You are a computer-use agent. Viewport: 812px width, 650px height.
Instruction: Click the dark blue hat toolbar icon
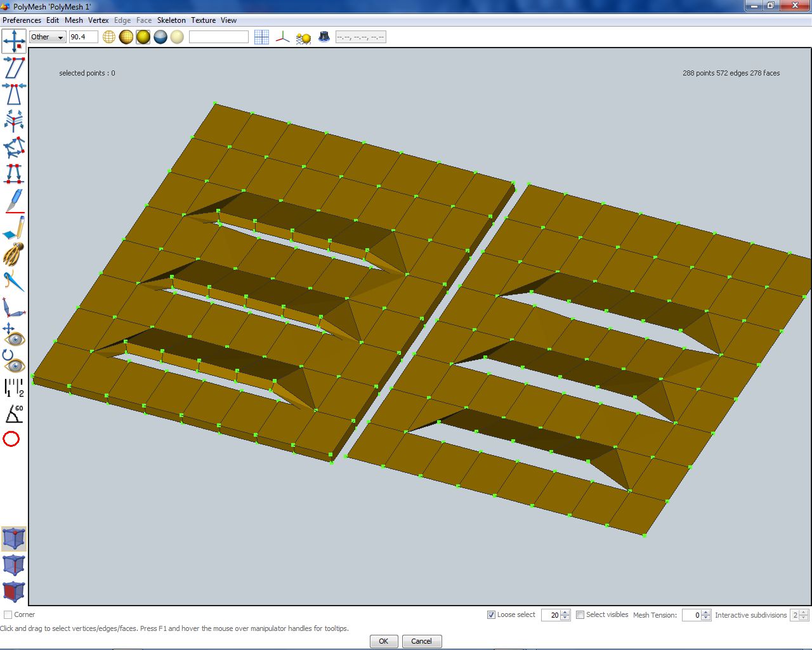coord(324,37)
